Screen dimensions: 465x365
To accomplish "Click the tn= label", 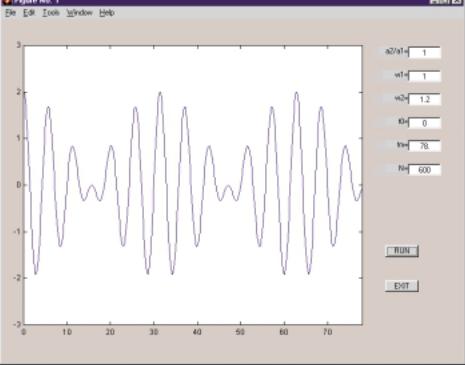I will click(x=402, y=145).
